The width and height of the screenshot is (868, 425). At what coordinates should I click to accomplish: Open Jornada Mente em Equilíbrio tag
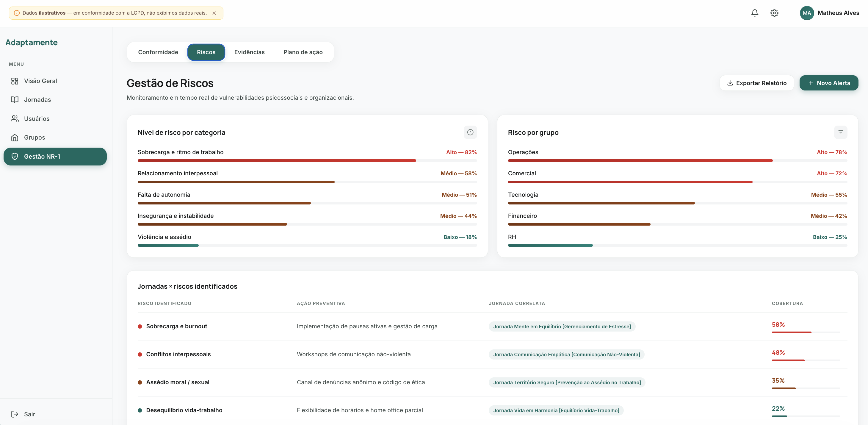pos(562,326)
